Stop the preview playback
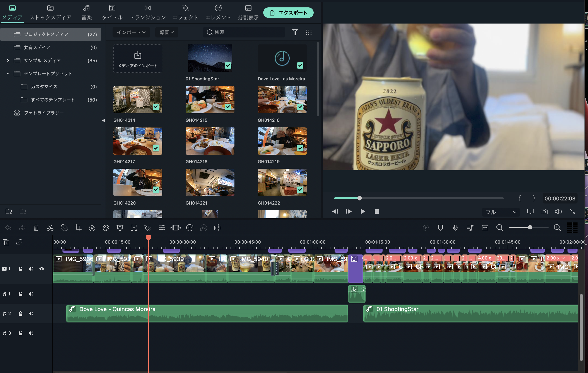The height and width of the screenshot is (373, 588). click(377, 212)
